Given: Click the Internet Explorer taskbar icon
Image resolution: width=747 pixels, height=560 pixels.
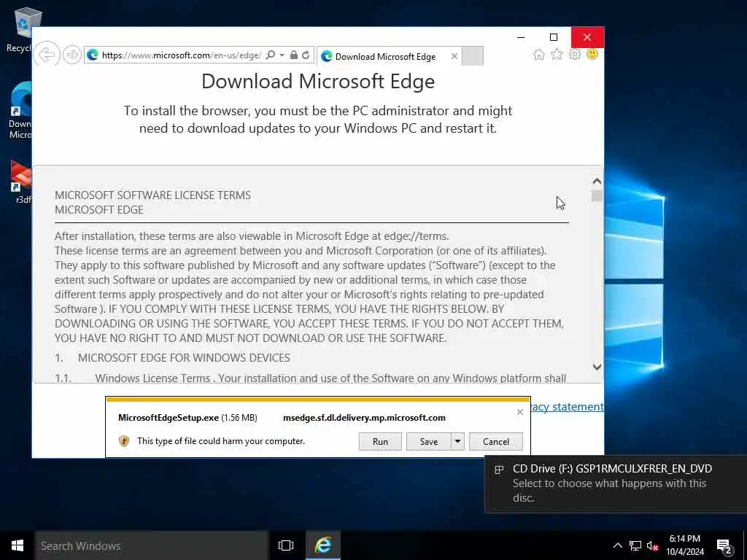Looking at the screenshot, I should click(x=323, y=545).
